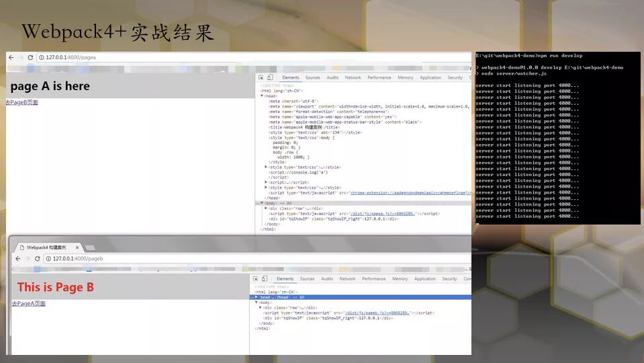
Task: Open the chrome-extension script source link
Action: 410,192
